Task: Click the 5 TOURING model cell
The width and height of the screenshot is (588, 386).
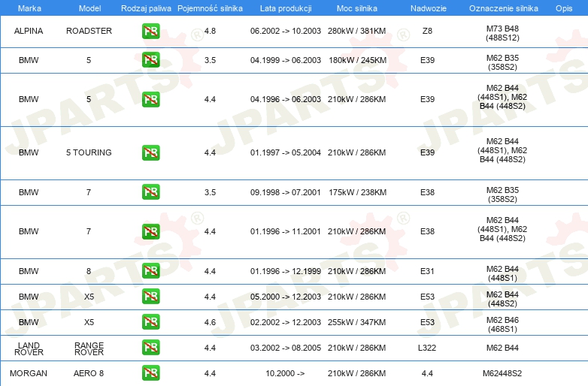Action: point(89,152)
